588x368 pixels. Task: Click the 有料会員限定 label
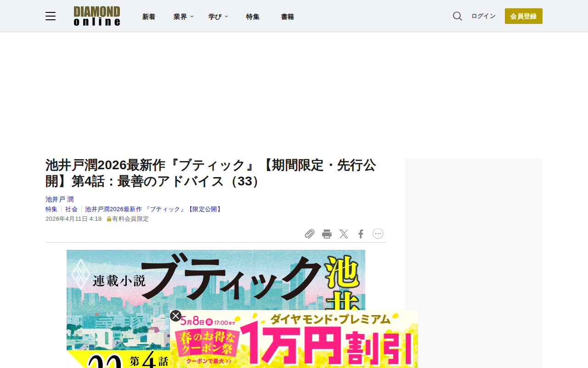click(x=128, y=218)
